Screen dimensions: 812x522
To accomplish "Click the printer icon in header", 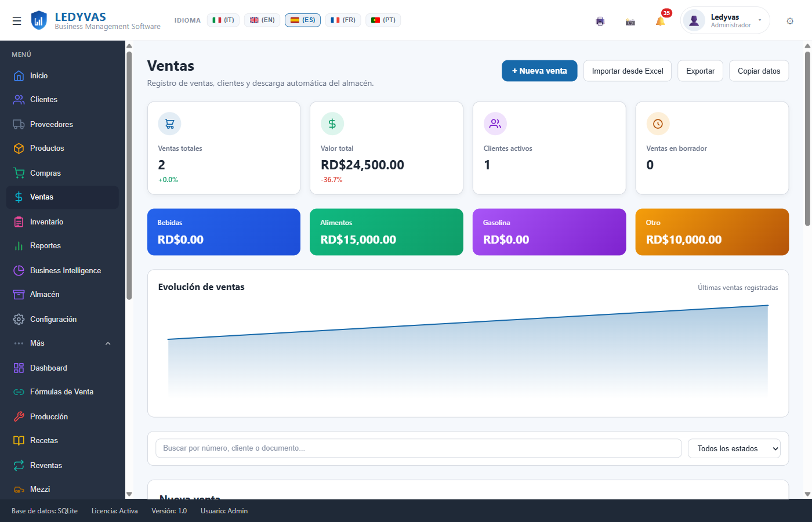I will pyautogui.click(x=600, y=21).
